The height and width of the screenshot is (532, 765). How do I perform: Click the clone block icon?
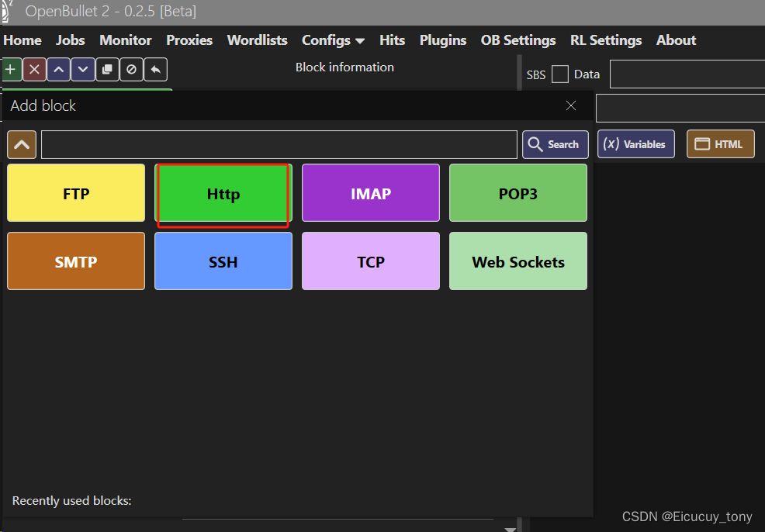[x=107, y=69]
